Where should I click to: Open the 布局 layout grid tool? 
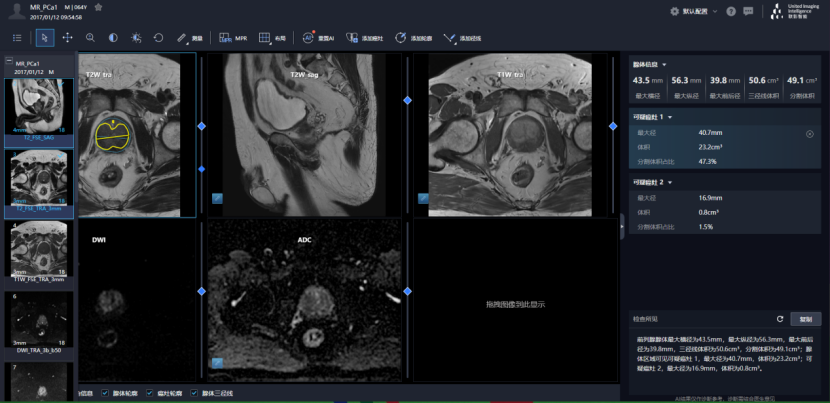pos(272,38)
